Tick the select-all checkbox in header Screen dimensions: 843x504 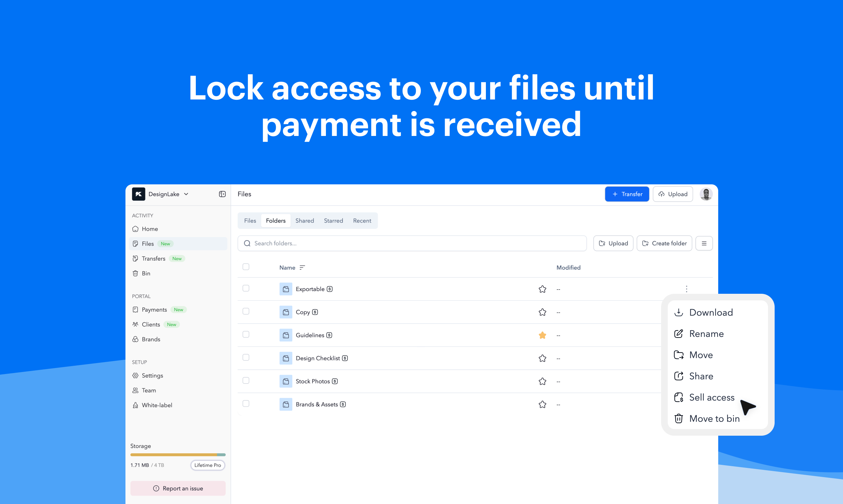point(246,267)
